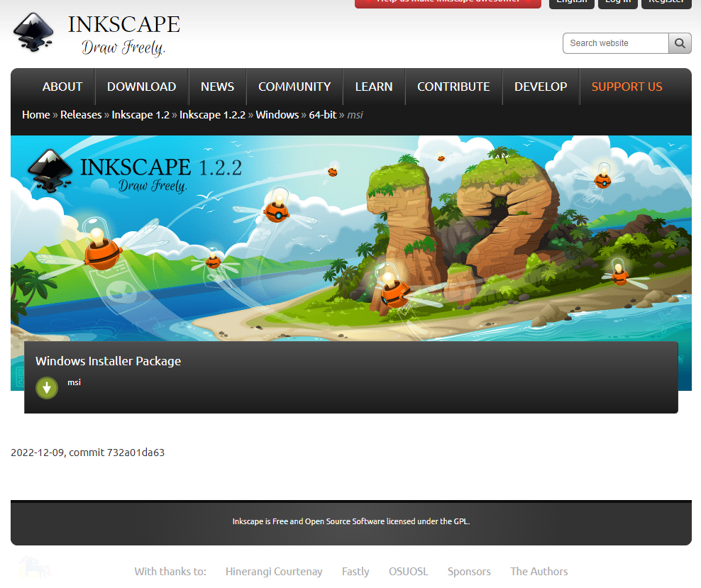
Task: Open the Support Us menu item
Action: click(627, 87)
